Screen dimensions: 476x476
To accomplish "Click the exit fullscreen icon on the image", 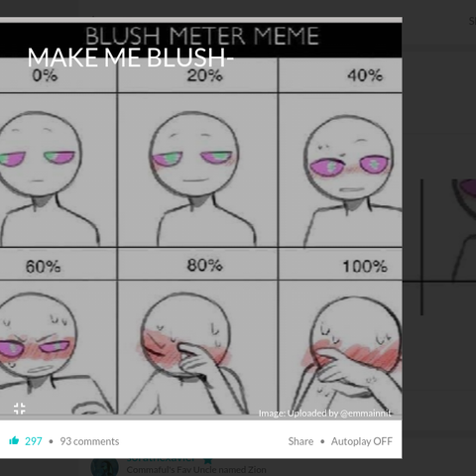I will [x=20, y=409].
